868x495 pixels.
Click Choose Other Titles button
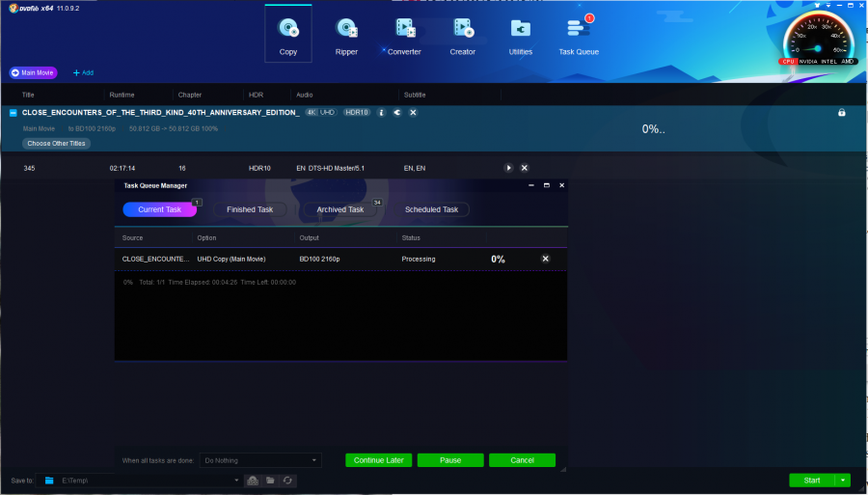(57, 144)
